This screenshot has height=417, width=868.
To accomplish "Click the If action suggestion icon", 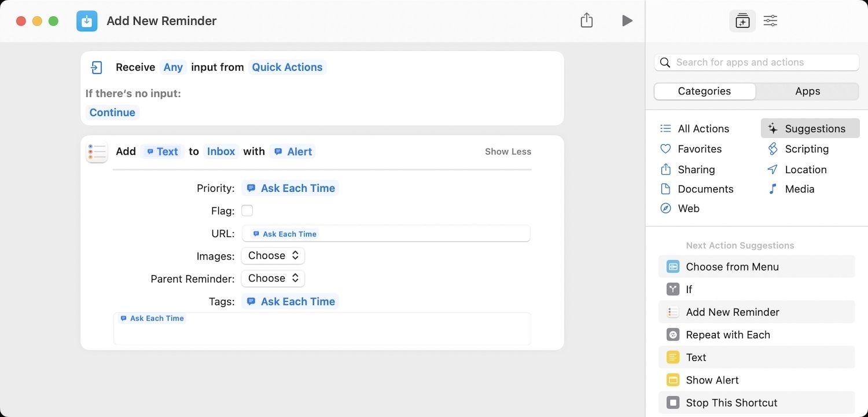I will coord(672,289).
